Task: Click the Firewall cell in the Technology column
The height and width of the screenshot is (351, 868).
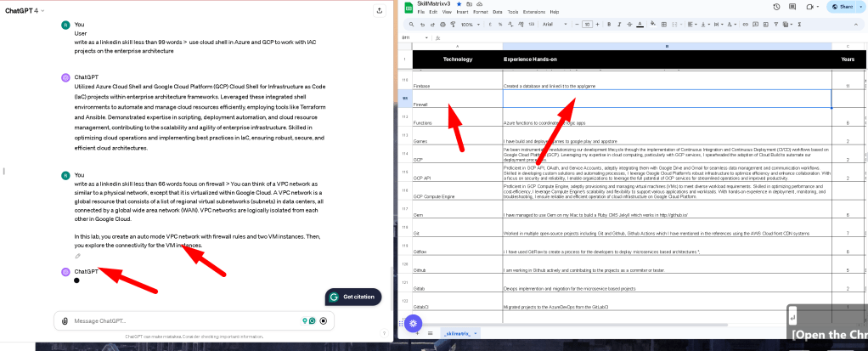Action: coord(457,99)
